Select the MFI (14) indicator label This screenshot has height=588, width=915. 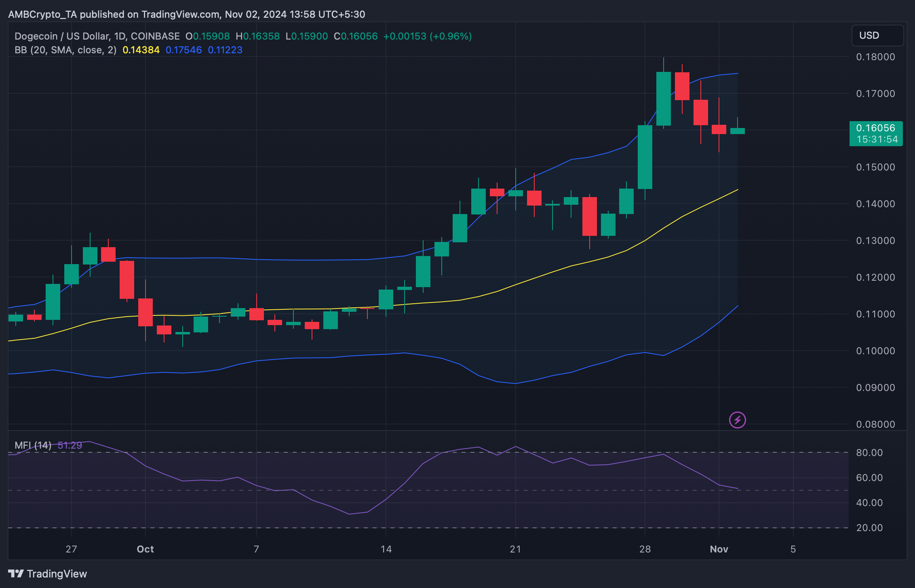[33, 445]
